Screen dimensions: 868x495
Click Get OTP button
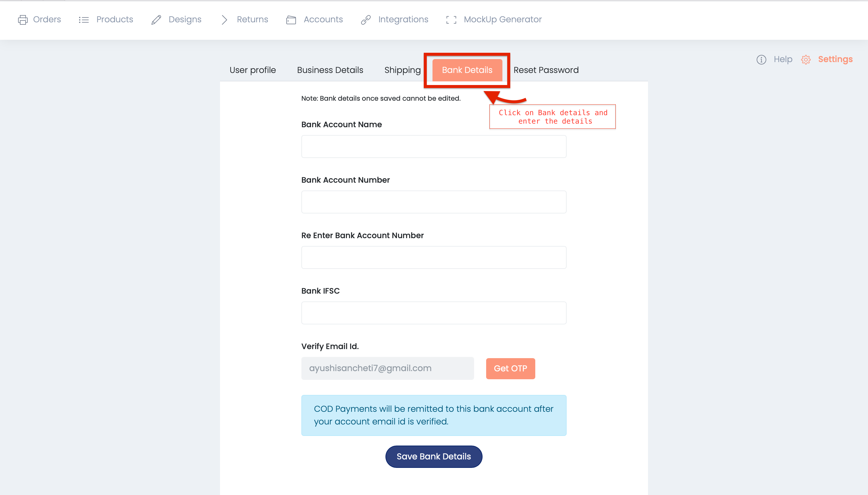pos(510,368)
